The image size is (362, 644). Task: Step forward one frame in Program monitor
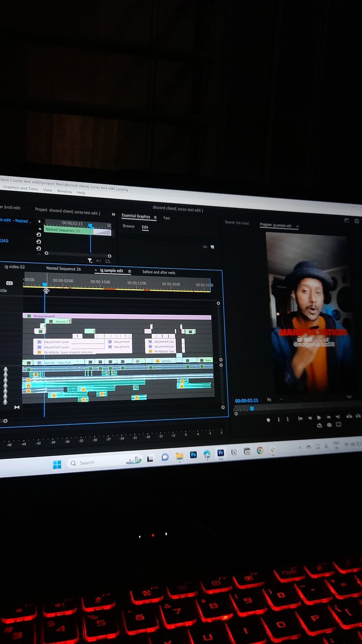coord(328,417)
